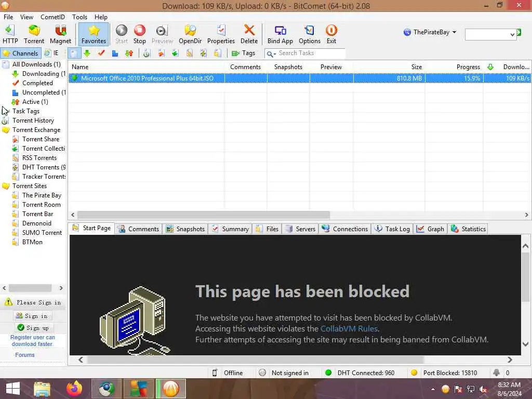Switch to the IE sidebar tab
The height and width of the screenshot is (399, 532).
pos(52,54)
